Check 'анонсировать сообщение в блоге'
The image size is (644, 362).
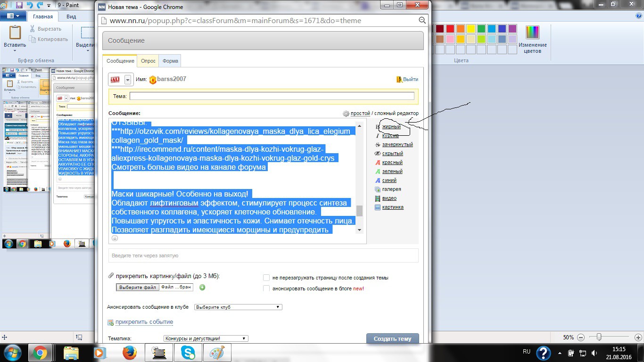point(266,288)
